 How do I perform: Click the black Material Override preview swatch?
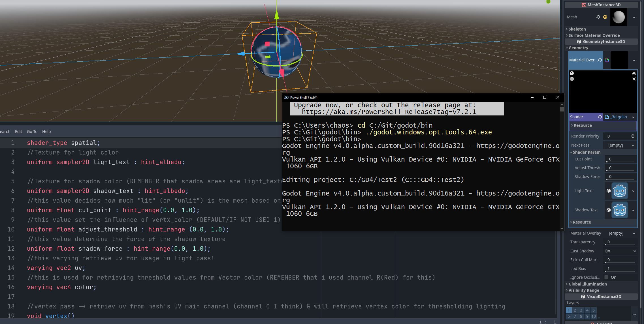(619, 60)
